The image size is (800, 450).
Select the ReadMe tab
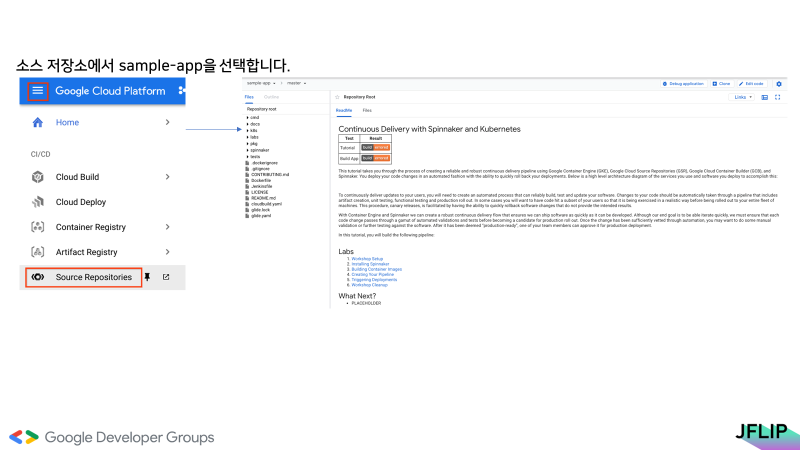(x=344, y=110)
